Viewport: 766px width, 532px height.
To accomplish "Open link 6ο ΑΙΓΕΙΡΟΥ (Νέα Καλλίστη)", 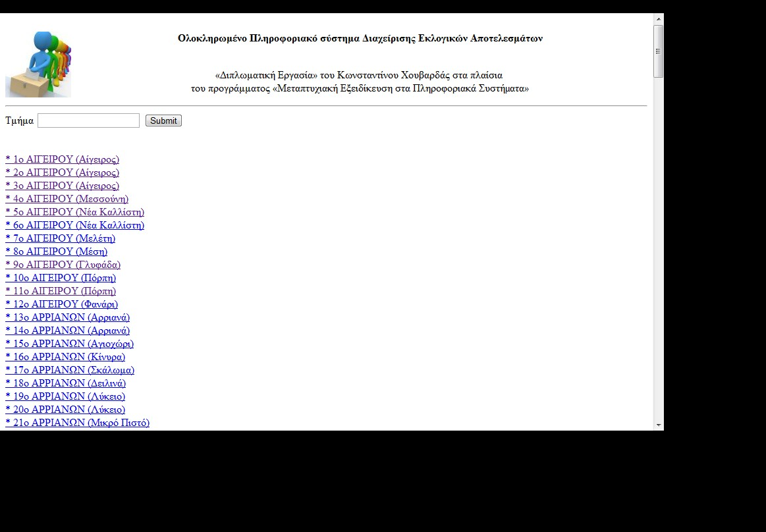I will pos(74,225).
